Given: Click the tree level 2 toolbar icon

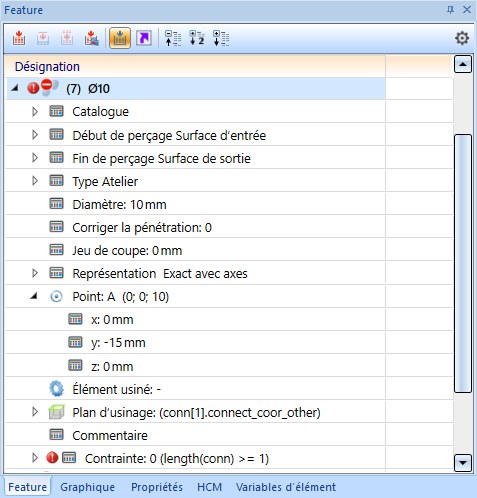Looking at the screenshot, I should (197, 38).
